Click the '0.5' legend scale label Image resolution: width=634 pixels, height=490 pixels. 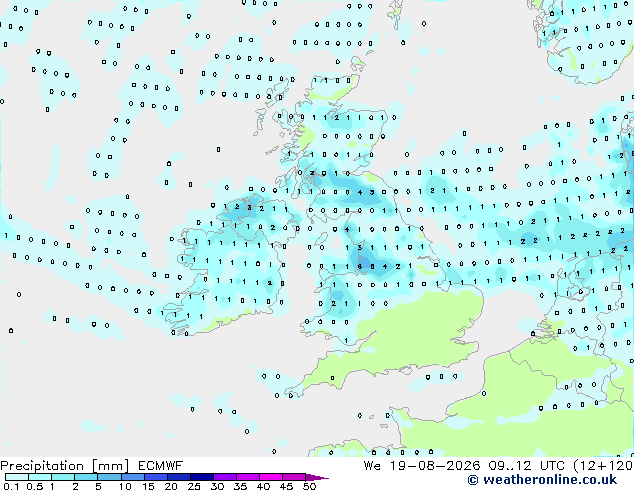coord(35,486)
